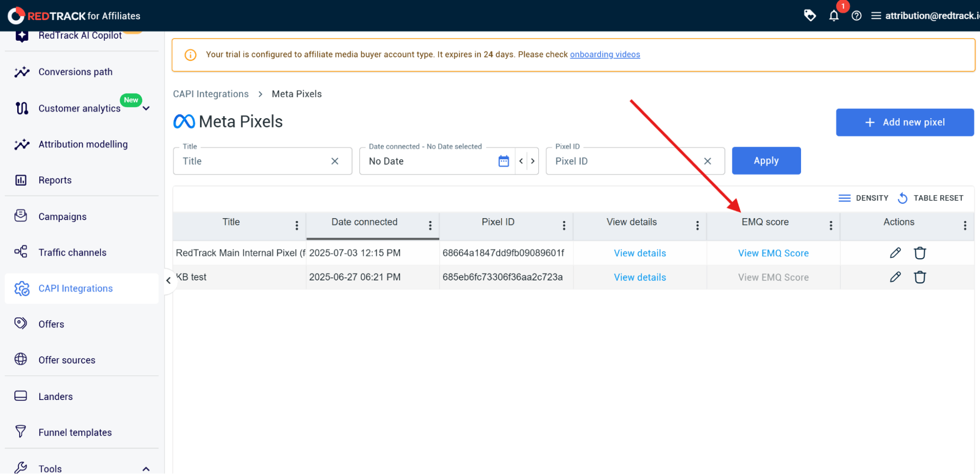The image size is (980, 474).
Task: Go to CAPI Integrations breadcrumb
Action: point(211,94)
